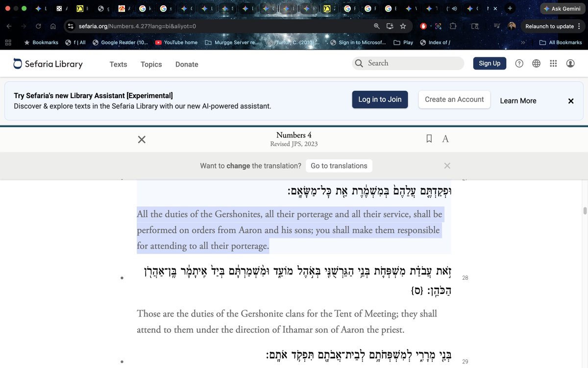Click verse 28 English translation
This screenshot has width=588, height=368.
pos(287,321)
